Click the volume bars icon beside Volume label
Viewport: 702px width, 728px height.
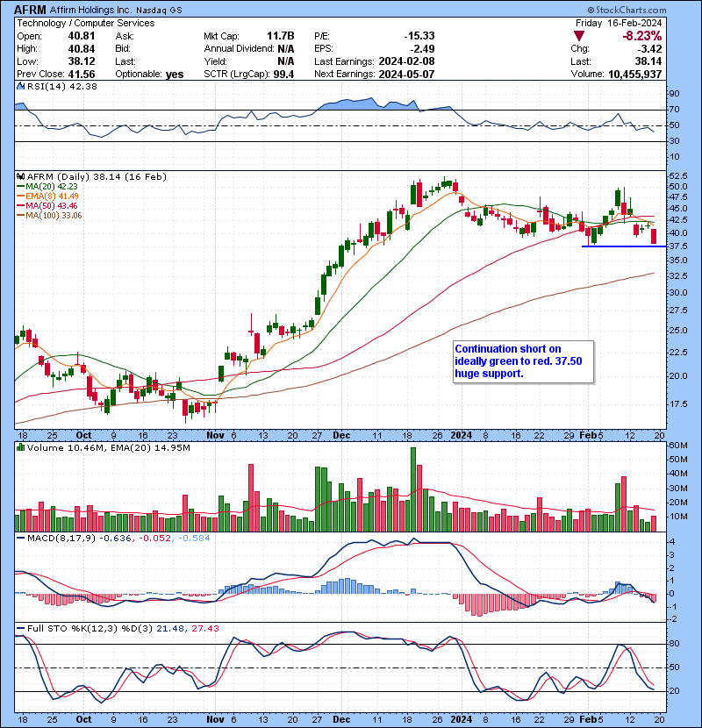(20, 448)
